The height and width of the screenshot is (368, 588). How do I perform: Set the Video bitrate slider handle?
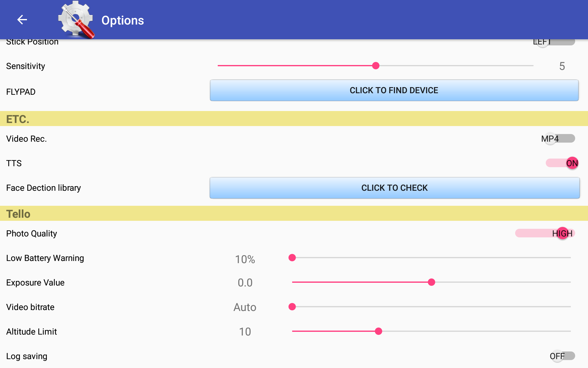point(292,307)
